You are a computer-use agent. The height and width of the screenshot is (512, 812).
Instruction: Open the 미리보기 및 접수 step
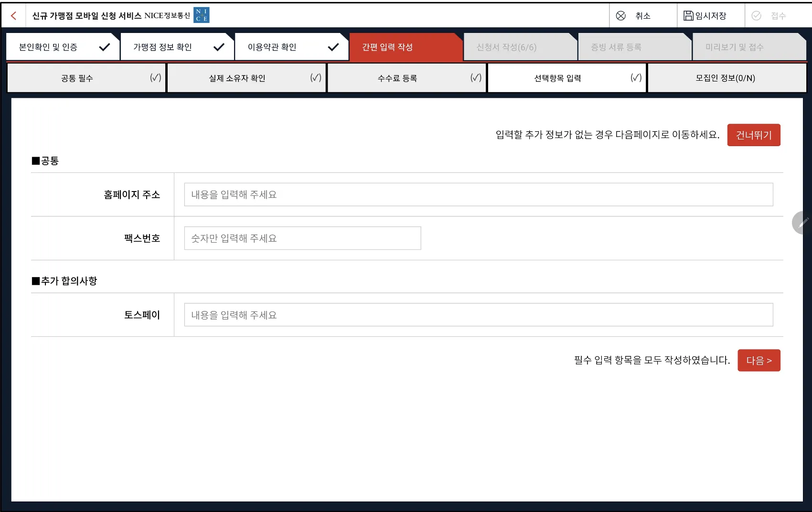pos(749,47)
